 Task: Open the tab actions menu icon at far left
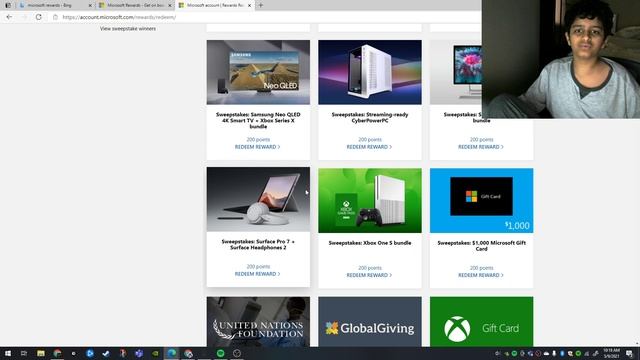coord(8,5)
